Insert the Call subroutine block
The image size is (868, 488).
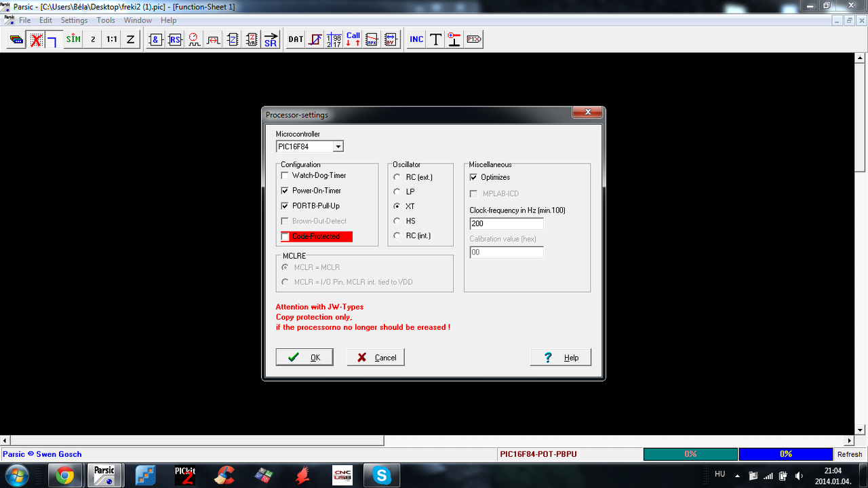pos(353,39)
